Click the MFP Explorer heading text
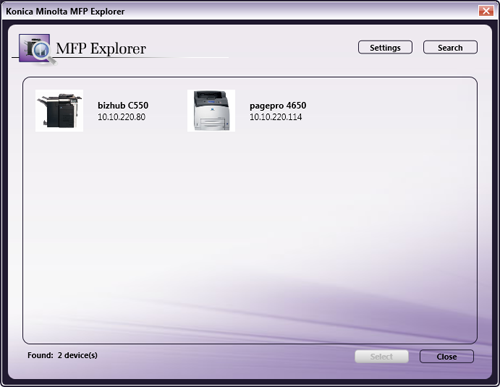Viewport: 500px width, 387px height. tap(101, 49)
